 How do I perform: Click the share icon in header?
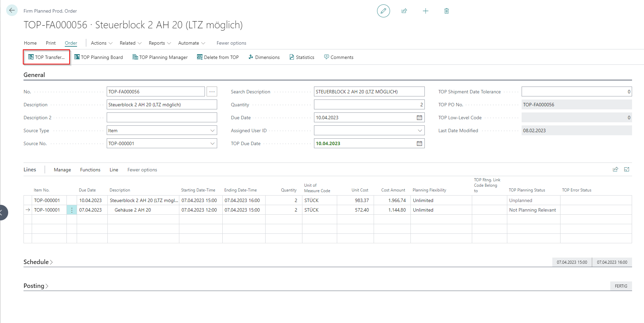point(404,11)
